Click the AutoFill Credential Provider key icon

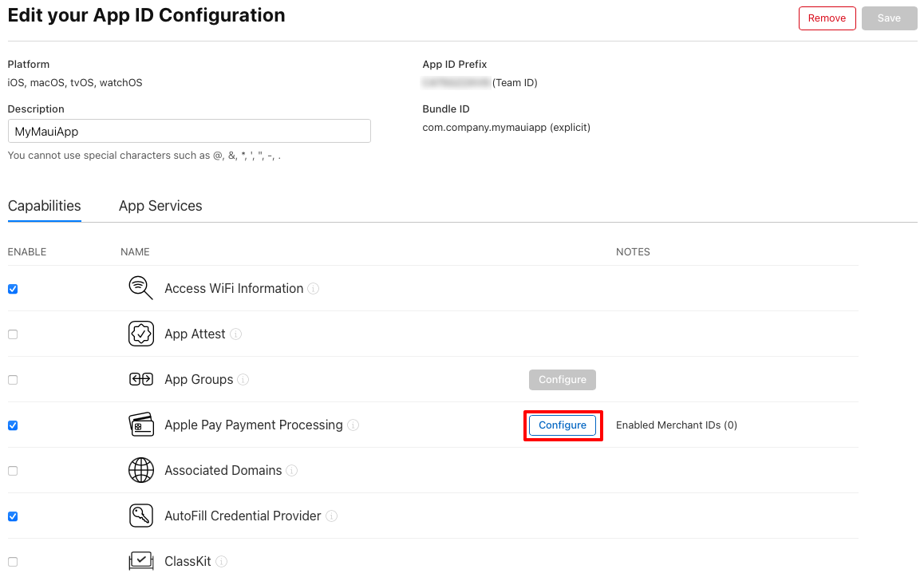[140, 516]
